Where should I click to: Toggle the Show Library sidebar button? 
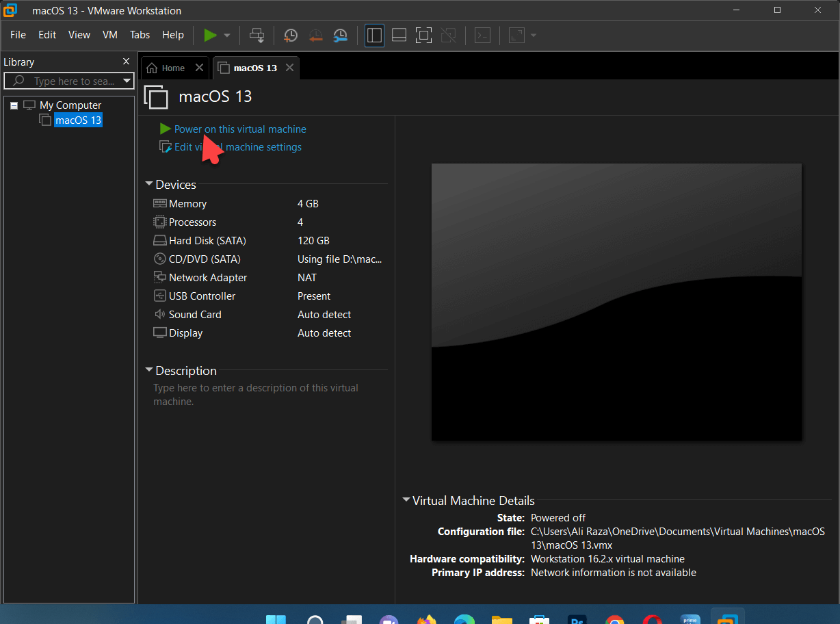click(x=374, y=35)
